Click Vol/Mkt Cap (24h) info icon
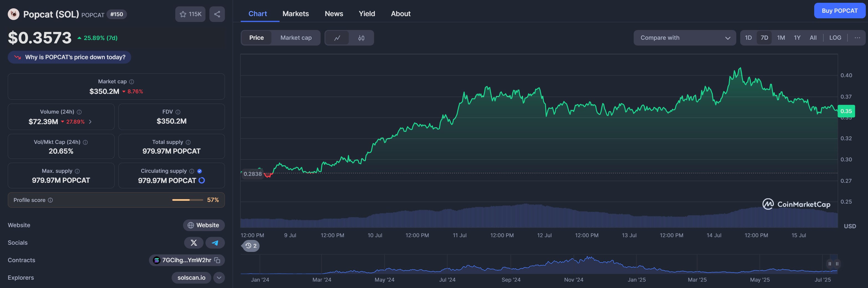 [x=85, y=142]
